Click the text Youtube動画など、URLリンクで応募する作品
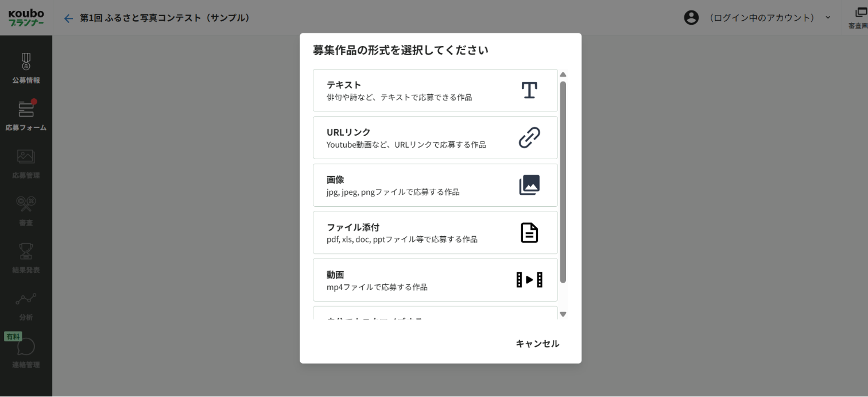868x397 pixels. (406, 145)
